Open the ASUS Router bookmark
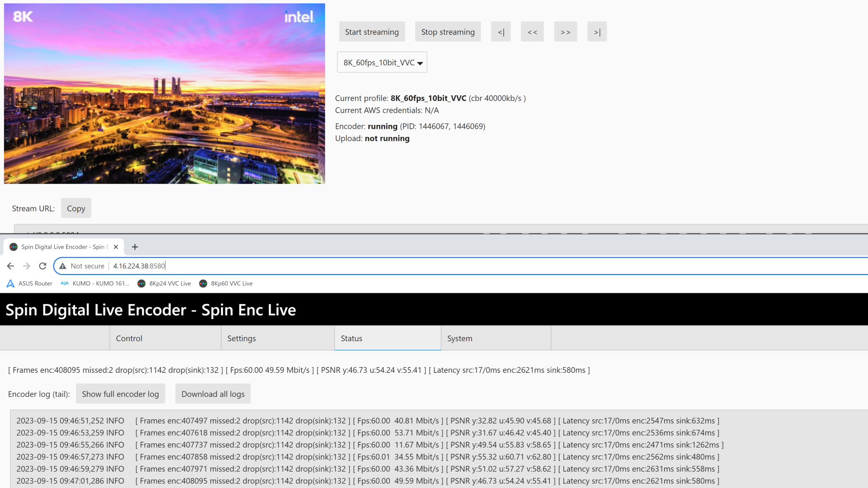 (x=29, y=283)
